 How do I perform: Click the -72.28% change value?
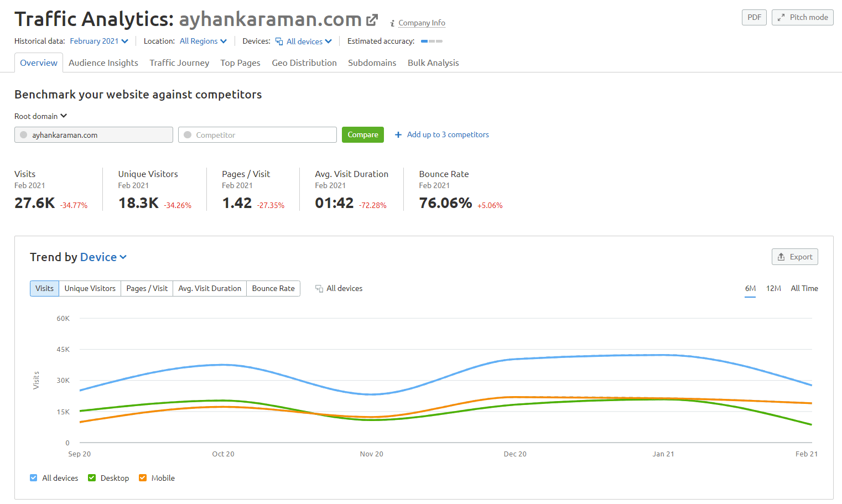click(373, 205)
